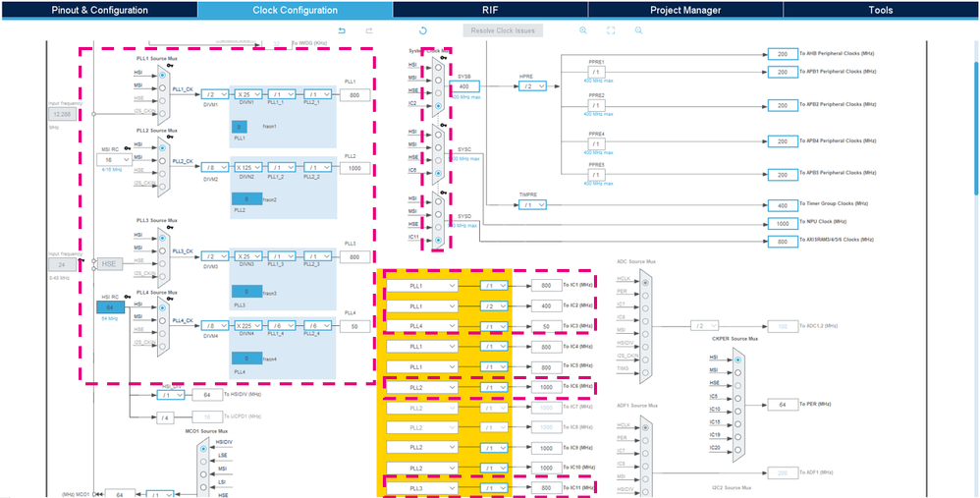Open the RIF tab
This screenshot has height=498, width=980.
pyautogui.click(x=490, y=10)
